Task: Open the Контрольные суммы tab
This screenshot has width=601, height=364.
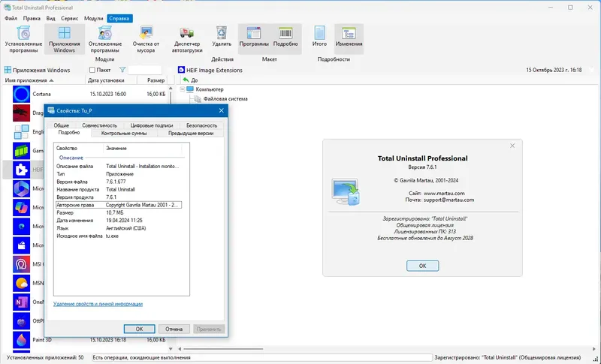Action: pos(124,133)
